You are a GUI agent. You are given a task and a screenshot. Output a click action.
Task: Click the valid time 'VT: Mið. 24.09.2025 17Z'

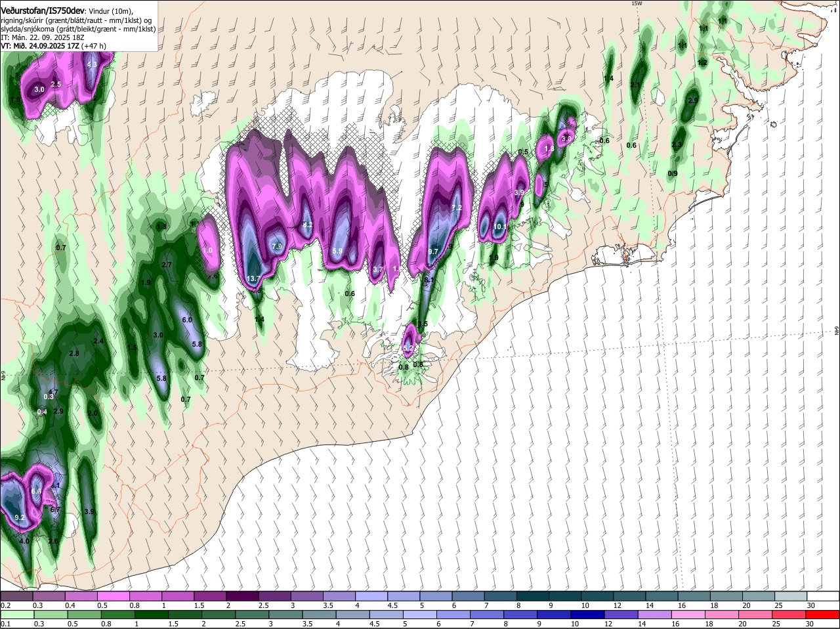tap(41, 46)
